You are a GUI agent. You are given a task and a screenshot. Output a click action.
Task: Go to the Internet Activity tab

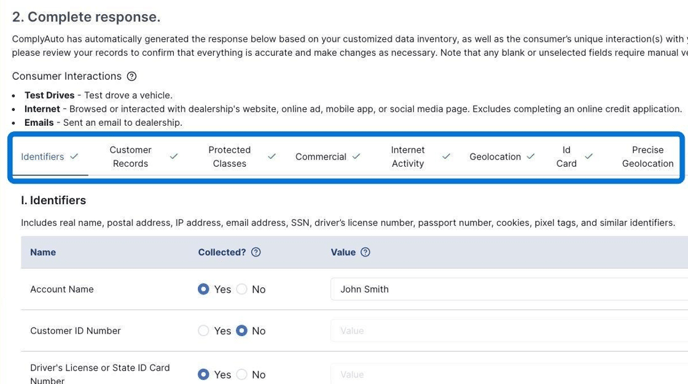[x=408, y=157]
